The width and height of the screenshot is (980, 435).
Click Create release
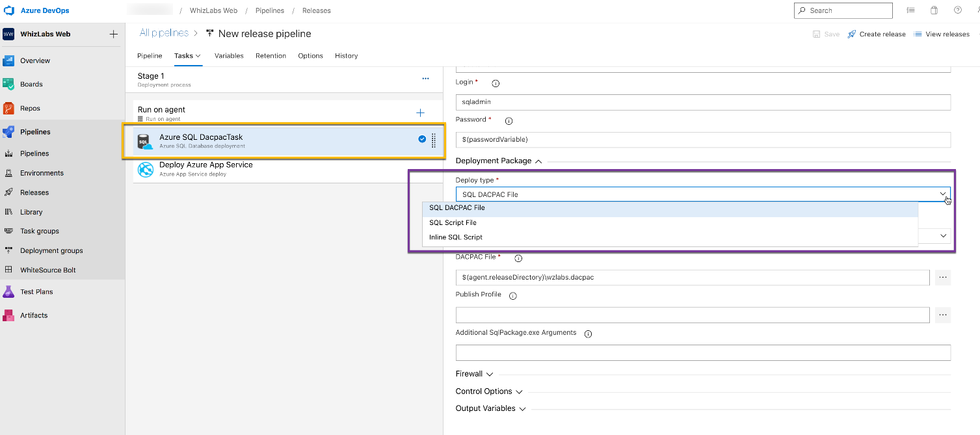876,34
